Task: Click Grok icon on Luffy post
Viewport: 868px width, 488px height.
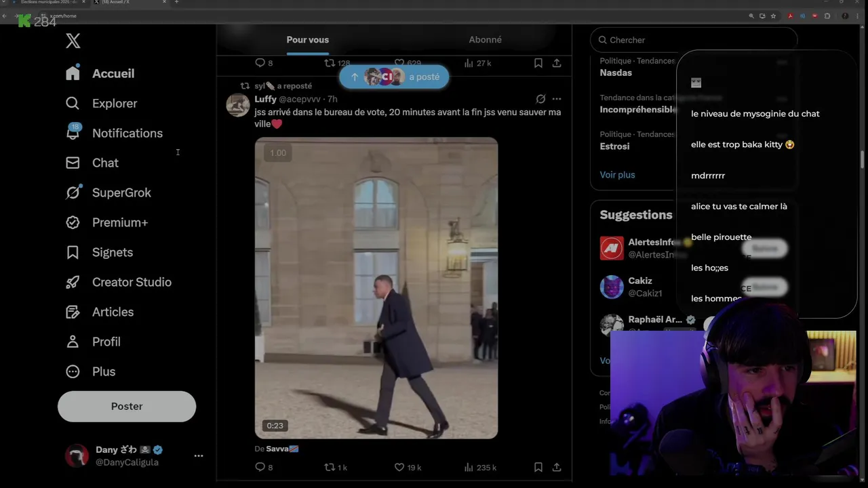Action: (x=540, y=99)
